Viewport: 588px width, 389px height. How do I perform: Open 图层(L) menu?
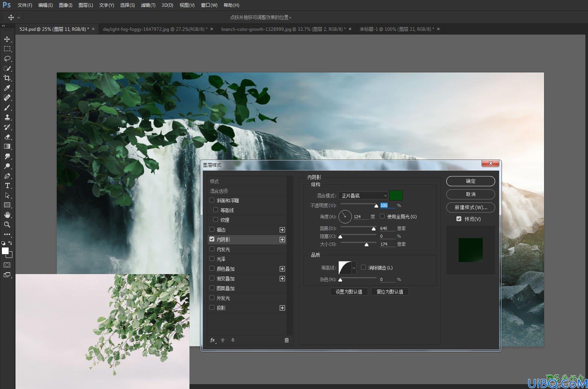[x=86, y=5]
